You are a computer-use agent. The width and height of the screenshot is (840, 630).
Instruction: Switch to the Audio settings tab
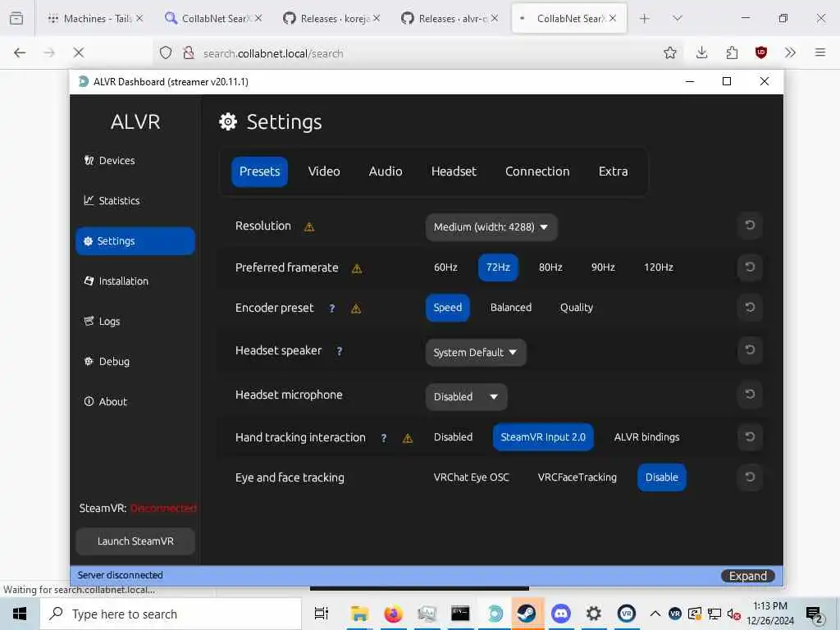point(386,171)
